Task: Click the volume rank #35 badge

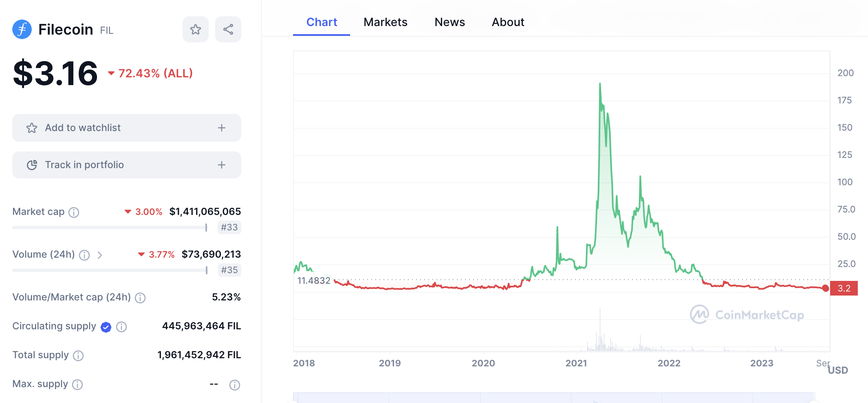Action: [x=229, y=270]
